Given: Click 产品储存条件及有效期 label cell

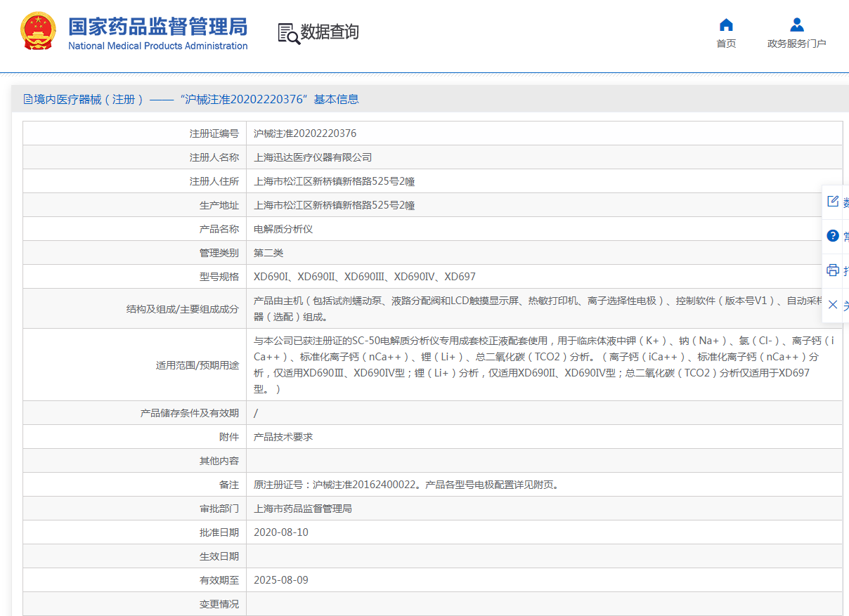Looking at the screenshot, I should tap(134, 413).
